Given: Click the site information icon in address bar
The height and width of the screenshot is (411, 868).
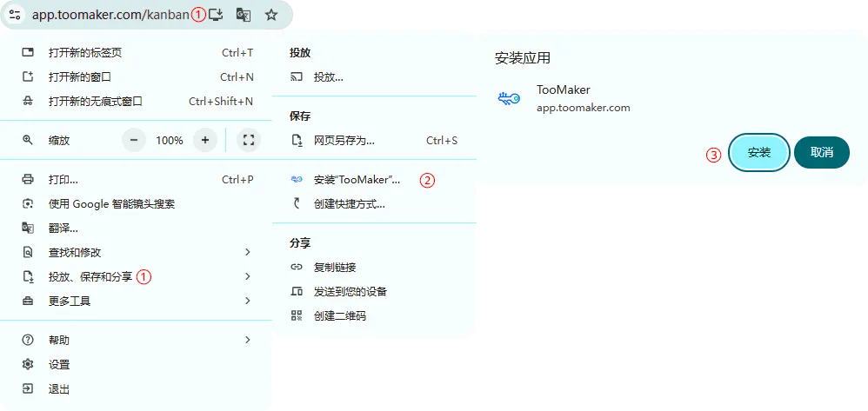Looking at the screenshot, I should [15, 15].
